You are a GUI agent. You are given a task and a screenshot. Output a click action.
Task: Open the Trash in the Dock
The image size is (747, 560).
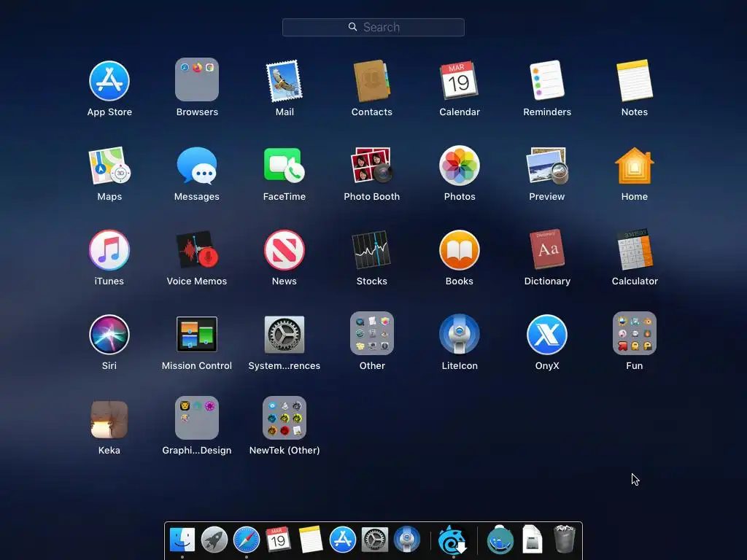pyautogui.click(x=565, y=539)
